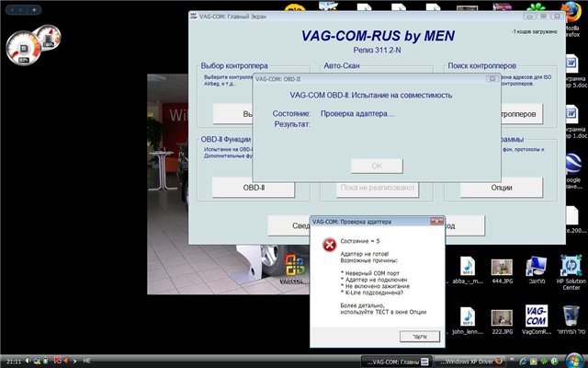The height and width of the screenshot is (368, 588).
Task: Click the taskbar clock 21:11
Action: click(14, 362)
